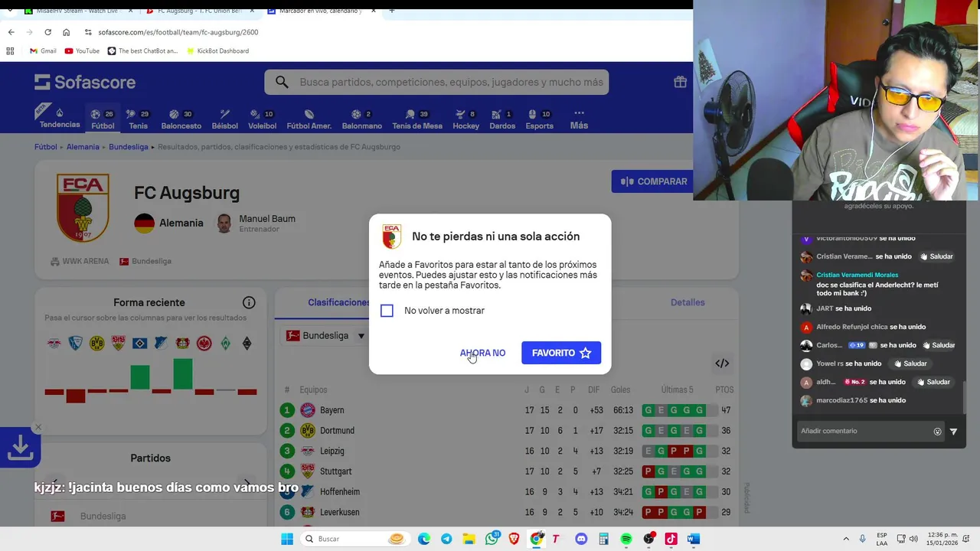Open Stuttgart row in standings

point(507,471)
